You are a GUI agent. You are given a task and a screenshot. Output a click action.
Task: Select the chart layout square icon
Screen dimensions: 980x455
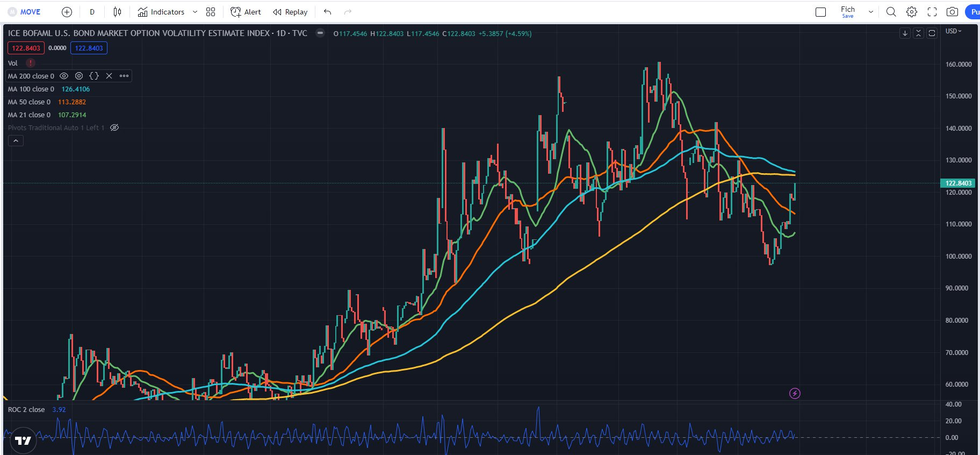(820, 12)
